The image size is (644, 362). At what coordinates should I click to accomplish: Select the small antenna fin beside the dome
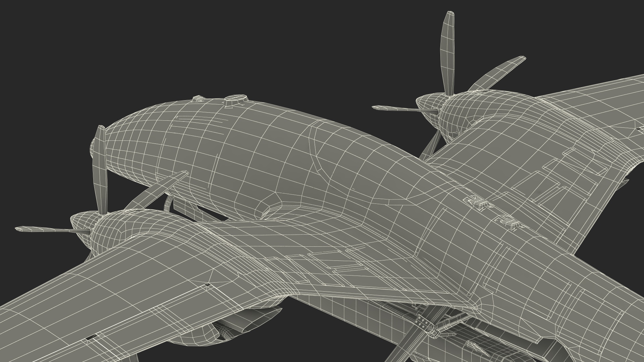[x=198, y=99]
